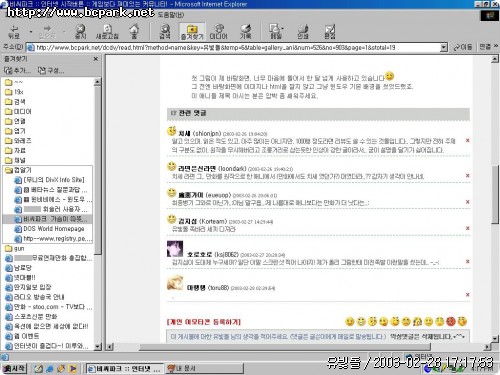Screen dimensions: 500x375
Task: Expand the gun favorites folder
Action: click(15, 248)
